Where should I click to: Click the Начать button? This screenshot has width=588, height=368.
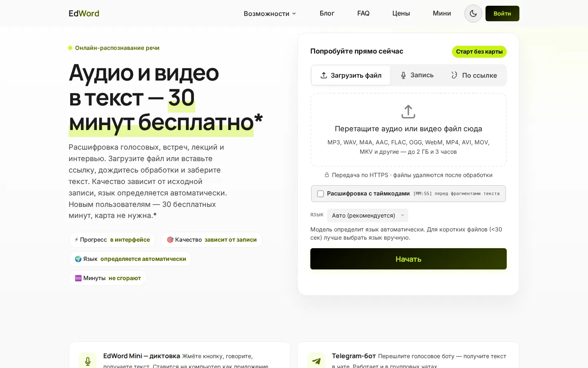click(x=408, y=259)
